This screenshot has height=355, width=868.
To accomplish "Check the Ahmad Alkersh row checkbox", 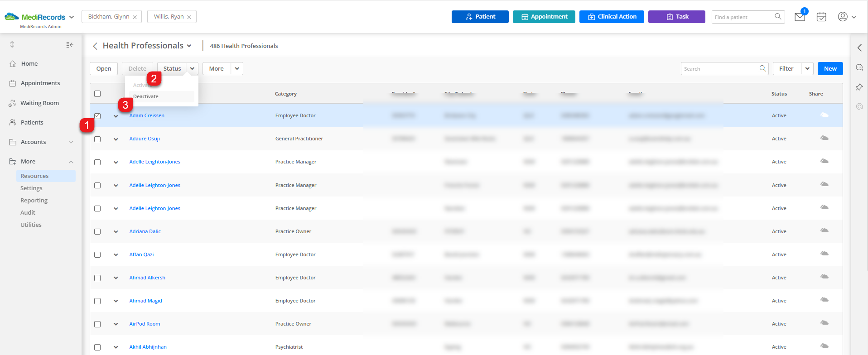I will (97, 278).
